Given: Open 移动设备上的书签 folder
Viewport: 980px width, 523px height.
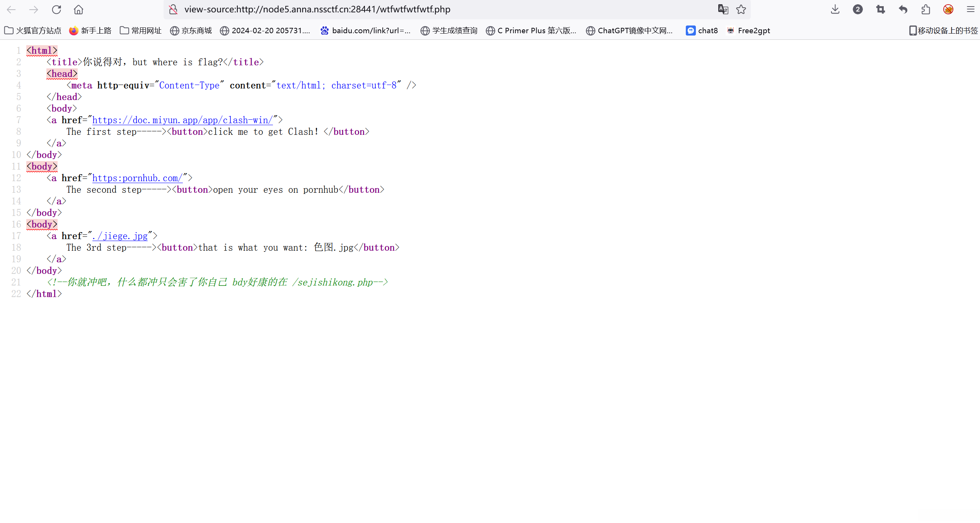Looking at the screenshot, I should pyautogui.click(x=943, y=31).
